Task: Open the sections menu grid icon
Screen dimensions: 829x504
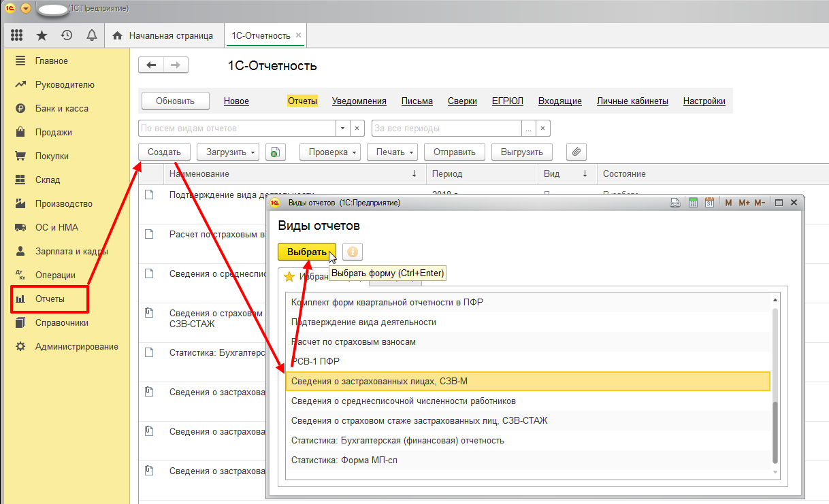Action: 17,35
